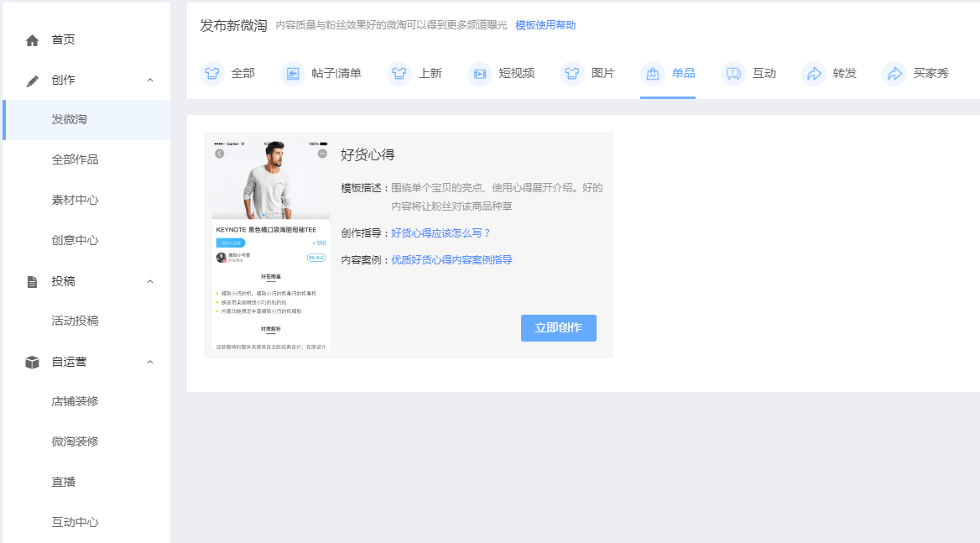This screenshot has width=980, height=543.
Task: Click the chat bubble icon for 互动
Action: [733, 74]
